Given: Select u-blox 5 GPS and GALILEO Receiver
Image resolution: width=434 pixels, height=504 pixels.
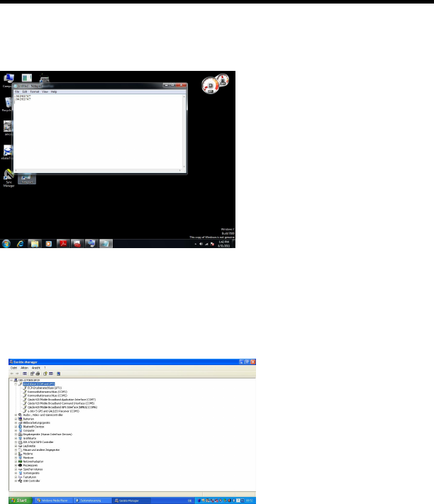Looking at the screenshot, I should [53, 411].
